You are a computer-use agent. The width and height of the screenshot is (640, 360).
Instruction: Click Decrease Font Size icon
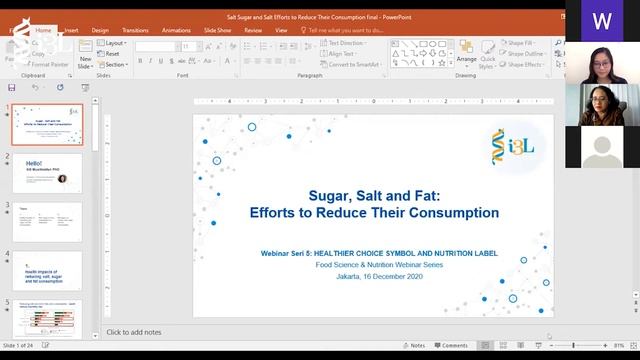tap(219, 47)
